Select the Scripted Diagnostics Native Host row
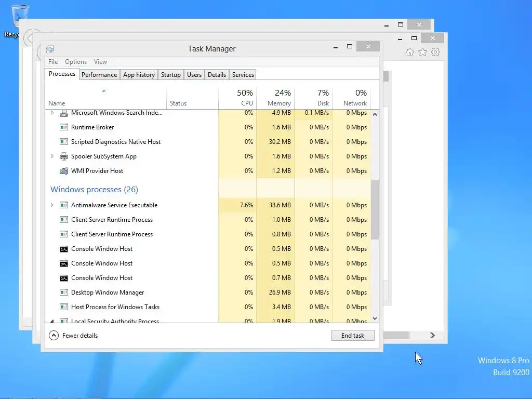The width and height of the screenshot is (532, 399). click(x=208, y=142)
